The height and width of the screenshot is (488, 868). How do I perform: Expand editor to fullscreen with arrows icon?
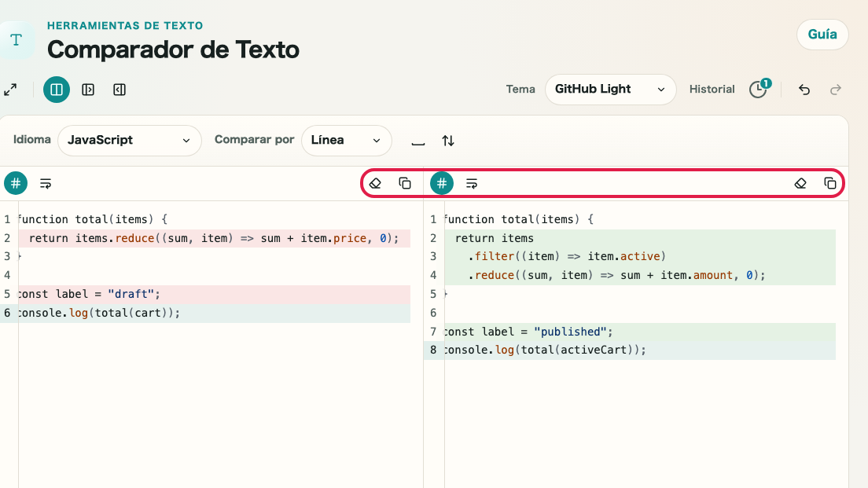[x=10, y=90]
